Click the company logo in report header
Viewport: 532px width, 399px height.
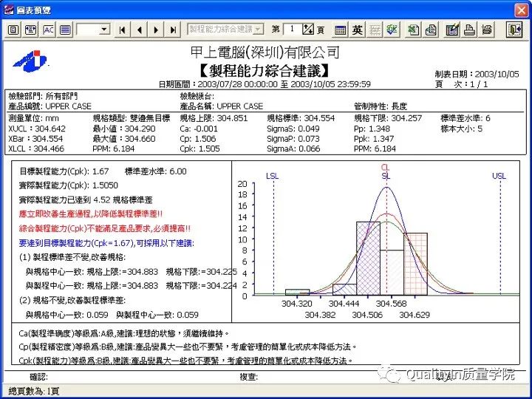pos(30,61)
